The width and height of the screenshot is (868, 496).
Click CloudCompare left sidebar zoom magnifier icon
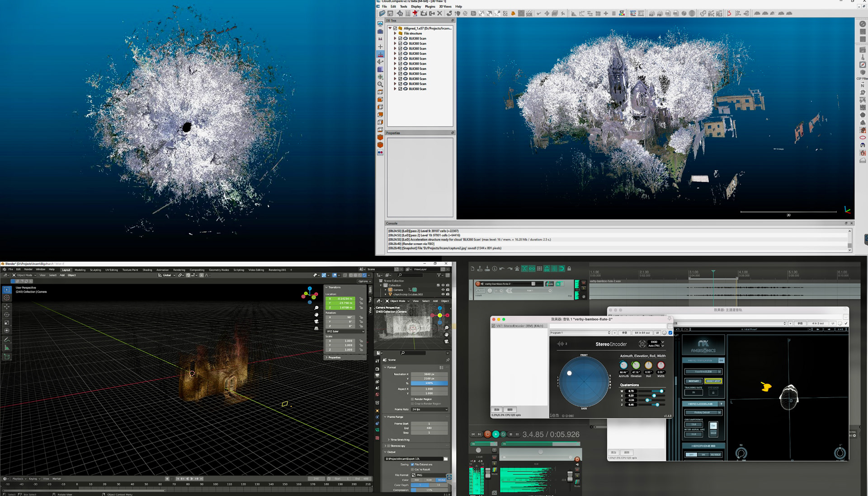point(380,84)
